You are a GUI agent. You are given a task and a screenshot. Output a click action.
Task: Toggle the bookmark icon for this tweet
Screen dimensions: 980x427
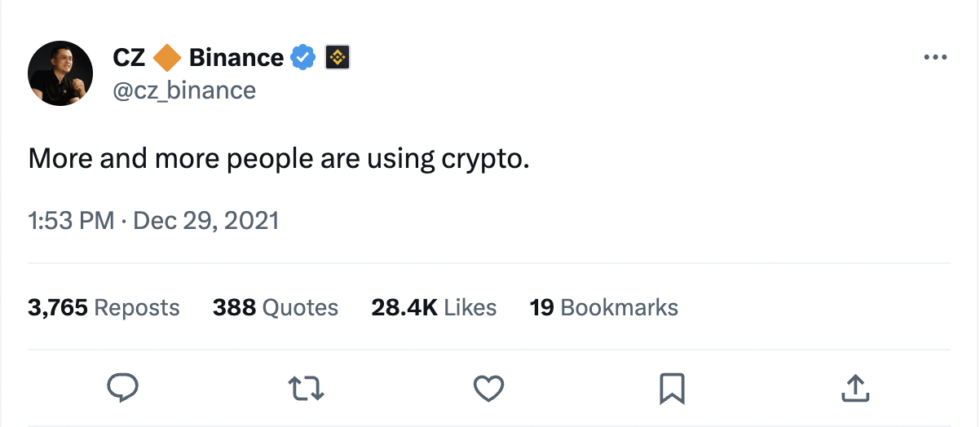point(671,388)
